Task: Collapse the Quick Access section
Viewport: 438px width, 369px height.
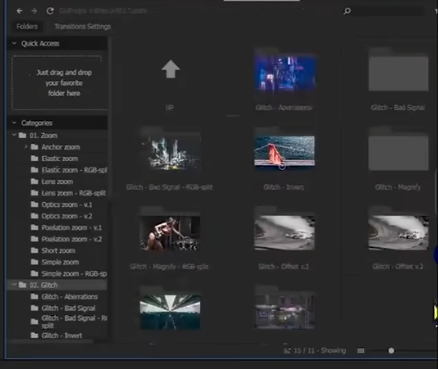Action: pyautogui.click(x=14, y=43)
